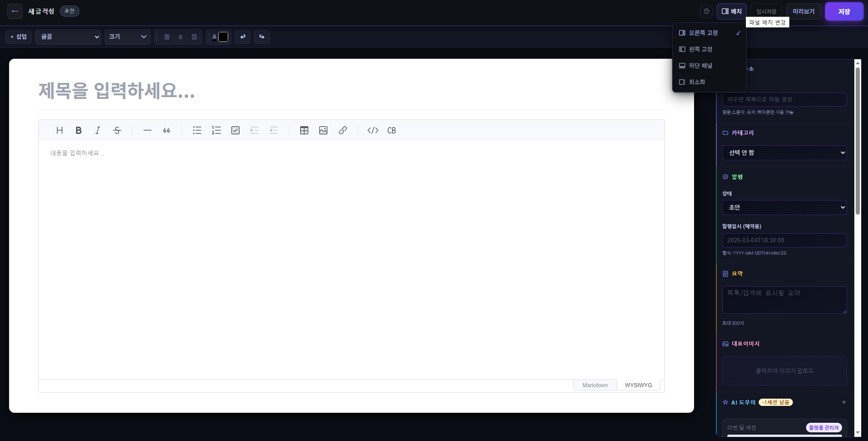Apply strikethrough formatting

click(117, 130)
